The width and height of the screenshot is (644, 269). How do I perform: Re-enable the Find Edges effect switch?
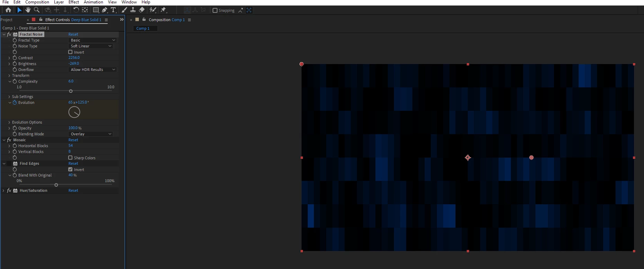pyautogui.click(x=9, y=163)
